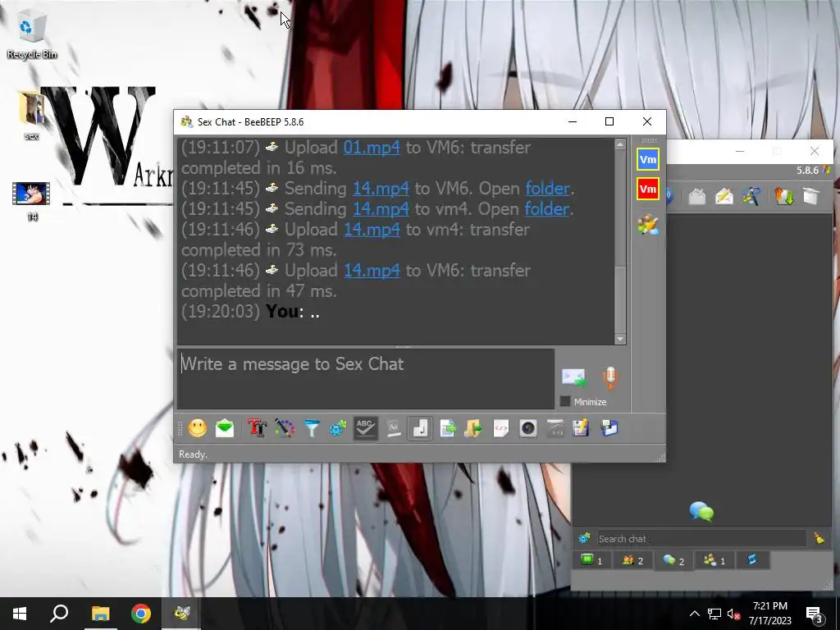Open 14.mp4 link in Sending to vm4 line
Image resolution: width=840 pixels, height=630 pixels.
click(381, 209)
